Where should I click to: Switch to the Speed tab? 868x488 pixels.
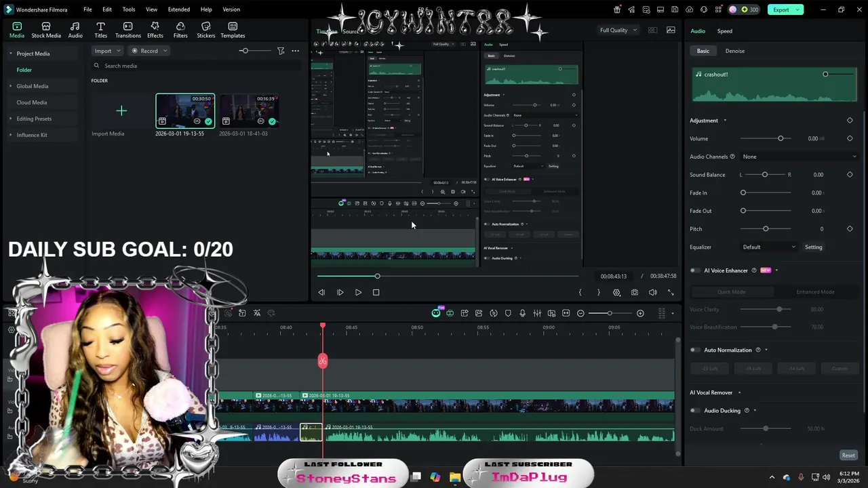pyautogui.click(x=725, y=31)
